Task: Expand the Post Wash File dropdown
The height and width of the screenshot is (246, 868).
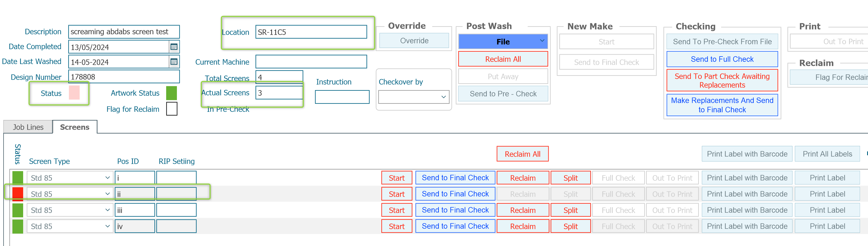Action: (x=542, y=41)
